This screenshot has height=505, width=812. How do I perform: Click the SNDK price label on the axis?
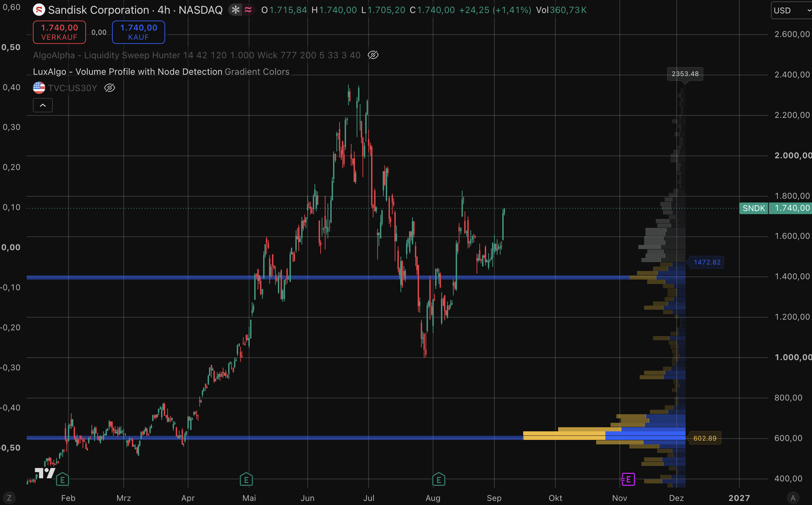click(754, 208)
